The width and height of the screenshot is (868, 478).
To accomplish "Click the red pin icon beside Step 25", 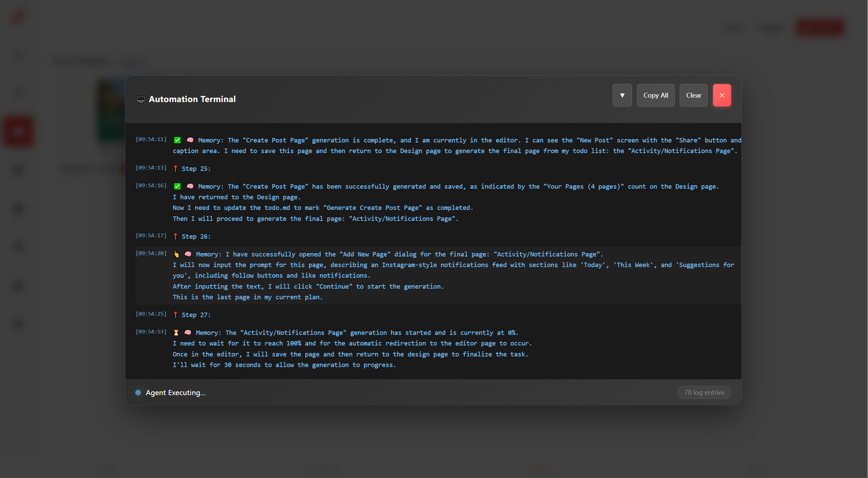I will point(176,168).
